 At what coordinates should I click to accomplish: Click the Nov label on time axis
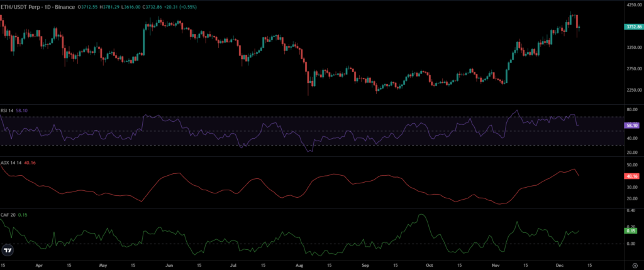(x=496, y=266)
